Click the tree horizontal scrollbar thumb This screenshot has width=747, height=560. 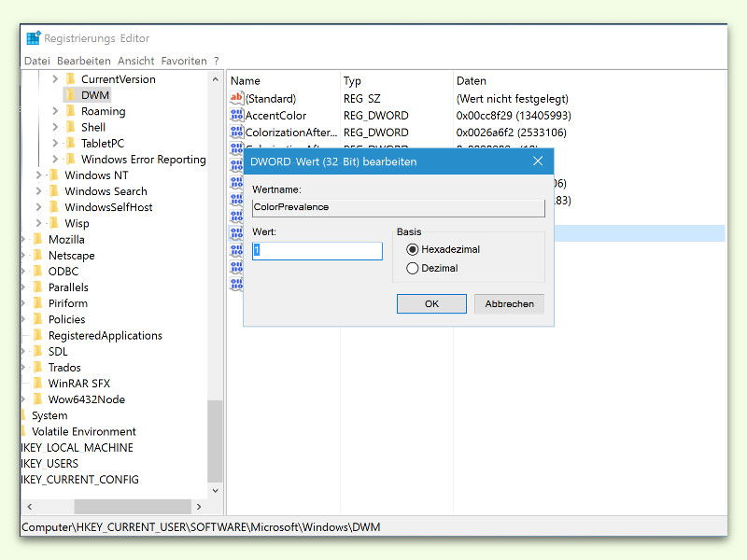point(133,507)
